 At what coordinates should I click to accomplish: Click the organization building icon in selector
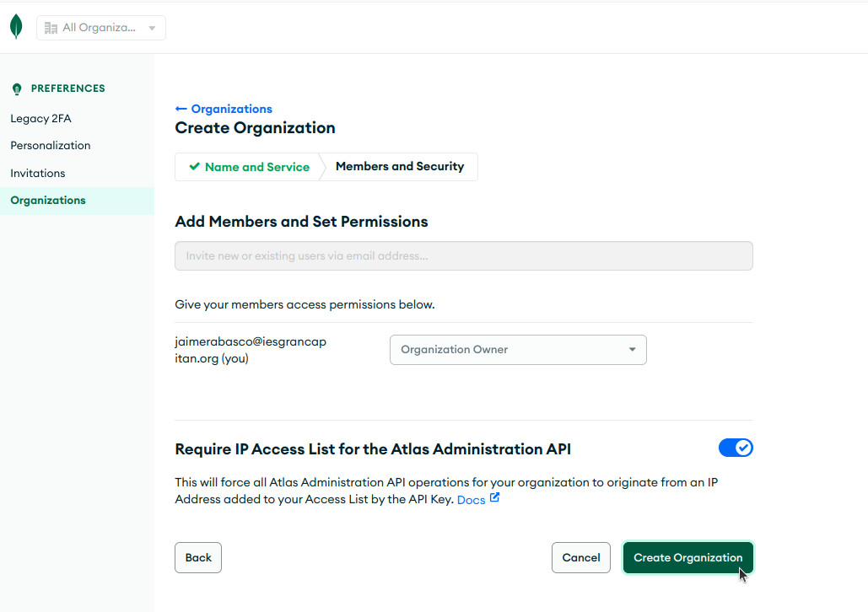(51, 28)
